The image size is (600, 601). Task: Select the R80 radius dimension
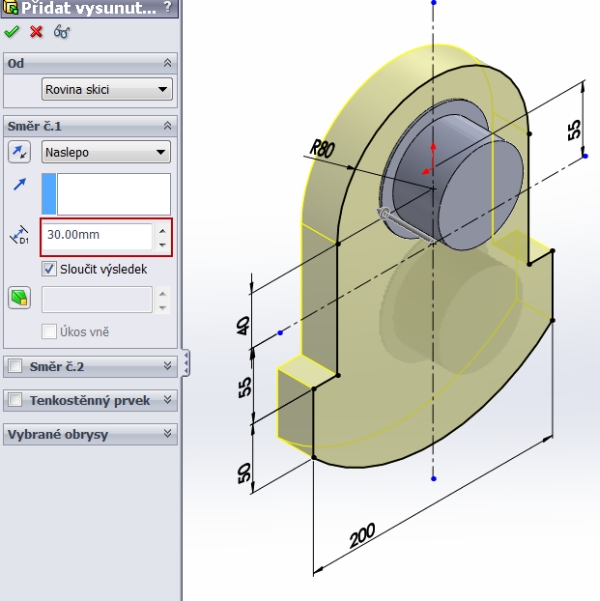point(322,149)
